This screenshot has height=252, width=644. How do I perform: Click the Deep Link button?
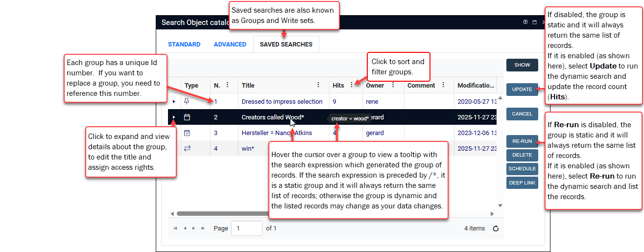pyautogui.click(x=522, y=183)
